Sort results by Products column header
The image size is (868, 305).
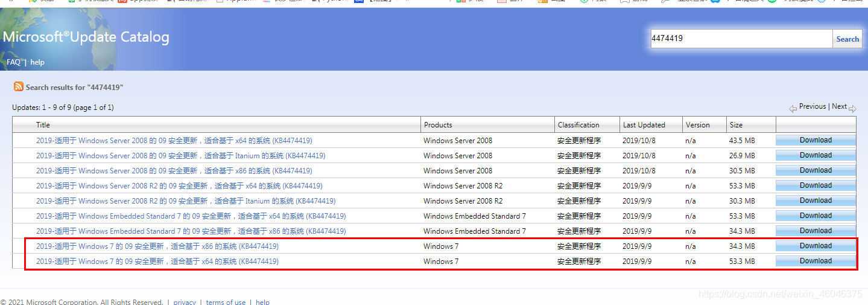coord(438,125)
